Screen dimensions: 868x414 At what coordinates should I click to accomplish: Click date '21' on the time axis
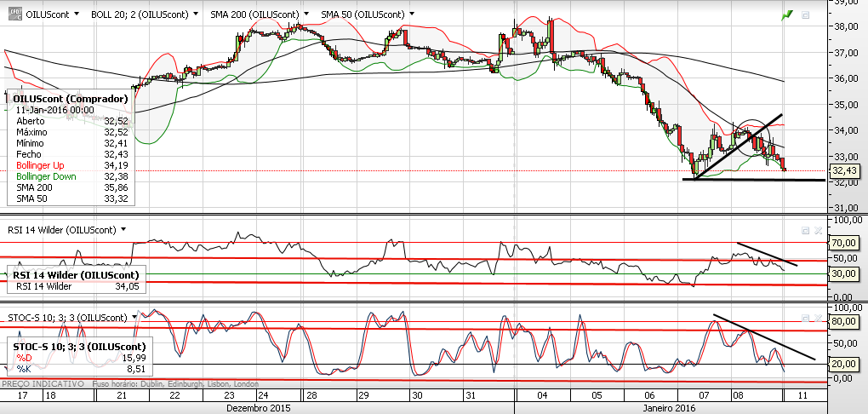[123, 396]
